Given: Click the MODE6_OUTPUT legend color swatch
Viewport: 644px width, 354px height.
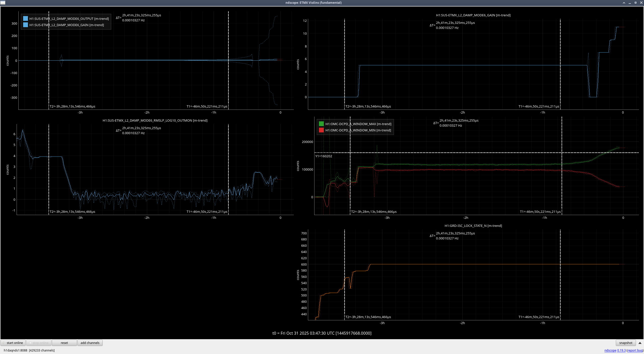Looking at the screenshot, I should [x=25, y=19].
